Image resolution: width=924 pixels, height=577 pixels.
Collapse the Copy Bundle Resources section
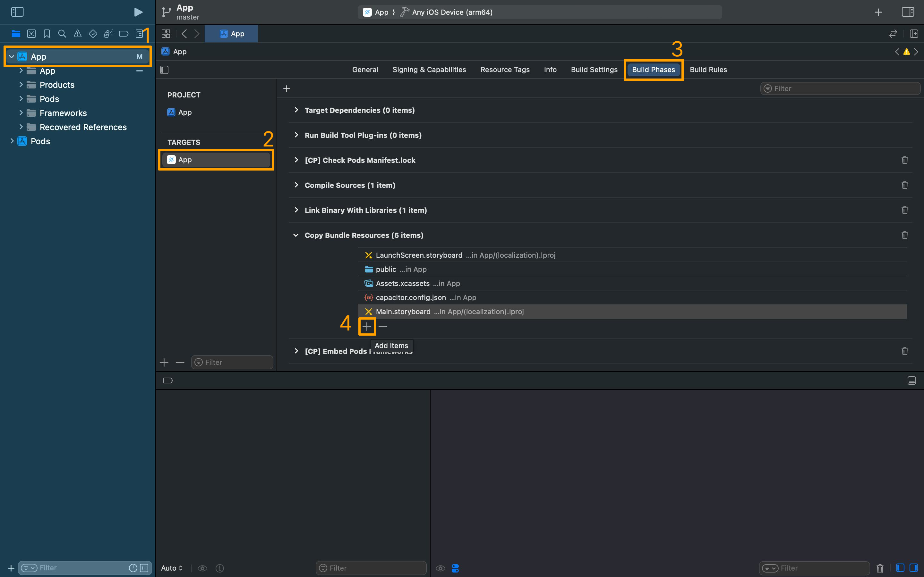296,236
